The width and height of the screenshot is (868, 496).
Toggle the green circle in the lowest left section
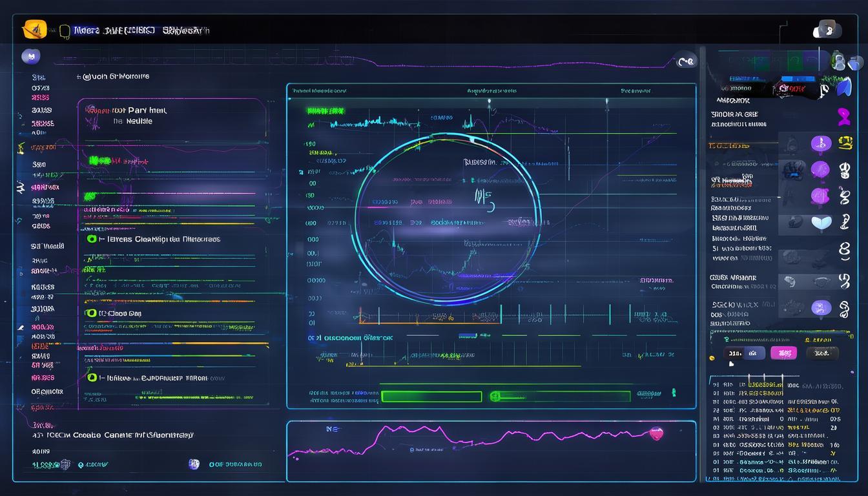[92, 377]
